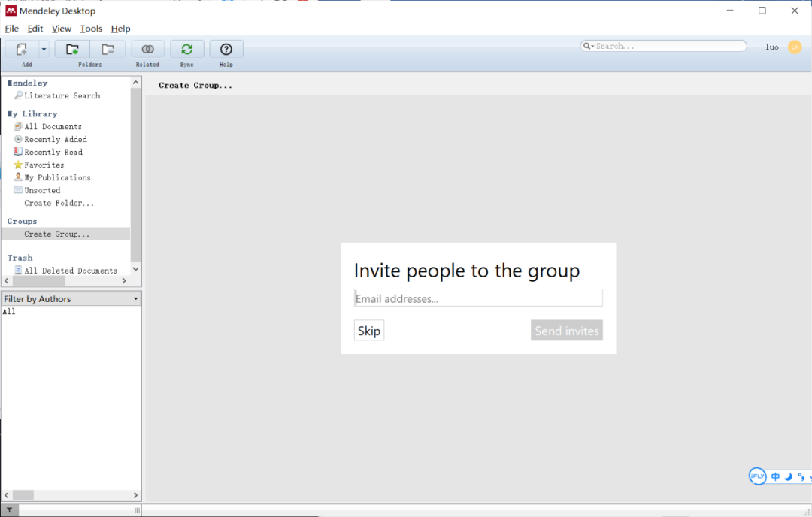Click the funnel filter icon at bottom left
This screenshot has width=812, height=517.
(9, 510)
